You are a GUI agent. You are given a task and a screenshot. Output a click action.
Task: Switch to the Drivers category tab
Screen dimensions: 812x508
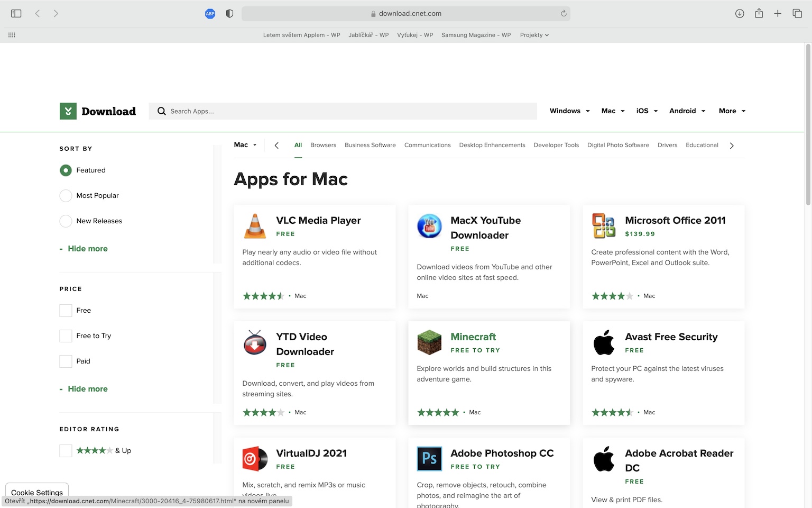pyautogui.click(x=667, y=145)
